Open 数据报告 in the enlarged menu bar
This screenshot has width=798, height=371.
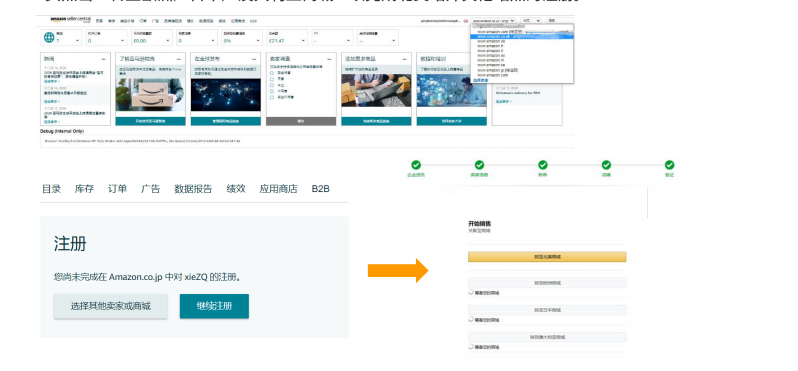(193, 189)
